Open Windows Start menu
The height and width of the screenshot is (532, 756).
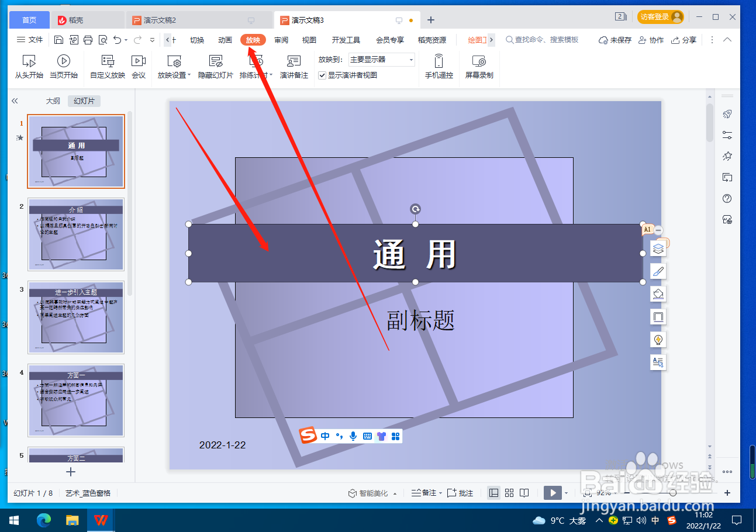[x=14, y=520]
